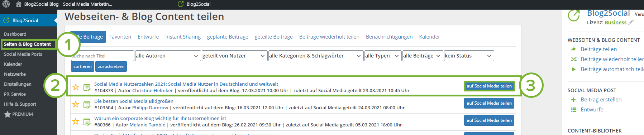Click post details icon for Die besten Social Media Bildgrößen
This screenshot has width=644, height=135.
tap(87, 105)
